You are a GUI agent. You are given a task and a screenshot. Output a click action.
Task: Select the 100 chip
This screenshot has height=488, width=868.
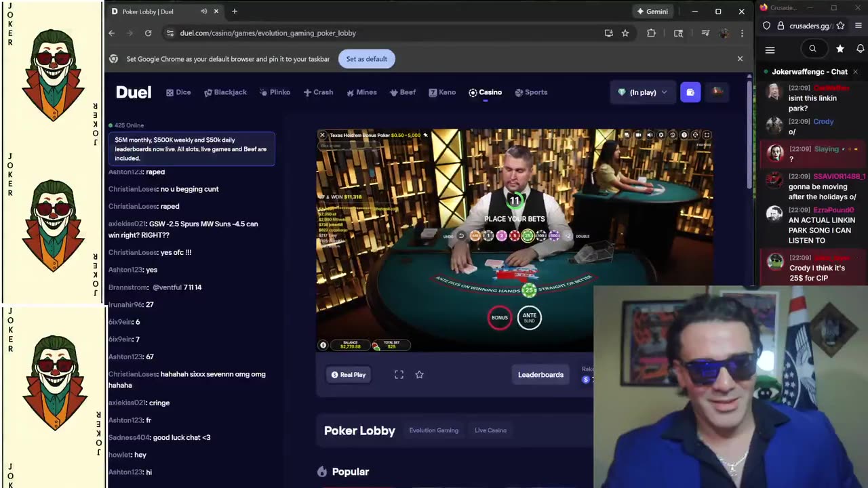click(x=541, y=236)
